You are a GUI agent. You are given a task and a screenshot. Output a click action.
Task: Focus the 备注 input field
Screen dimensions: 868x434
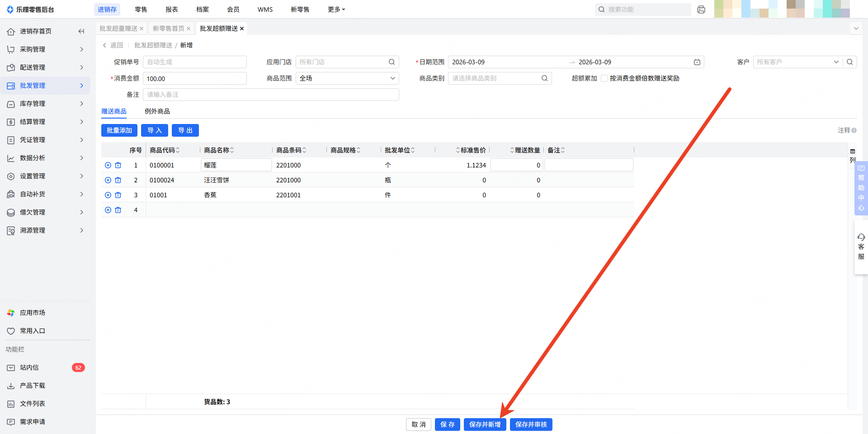271,95
